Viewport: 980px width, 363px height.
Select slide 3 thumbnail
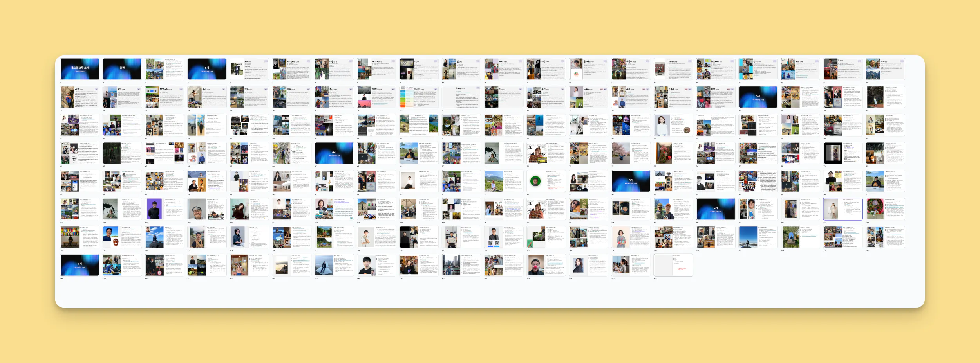pyautogui.click(x=165, y=69)
